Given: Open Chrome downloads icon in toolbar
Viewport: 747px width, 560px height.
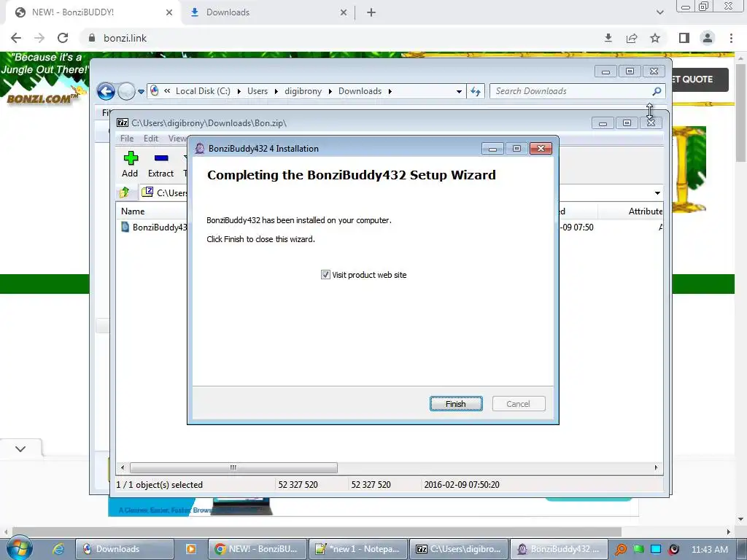Looking at the screenshot, I should [x=608, y=38].
